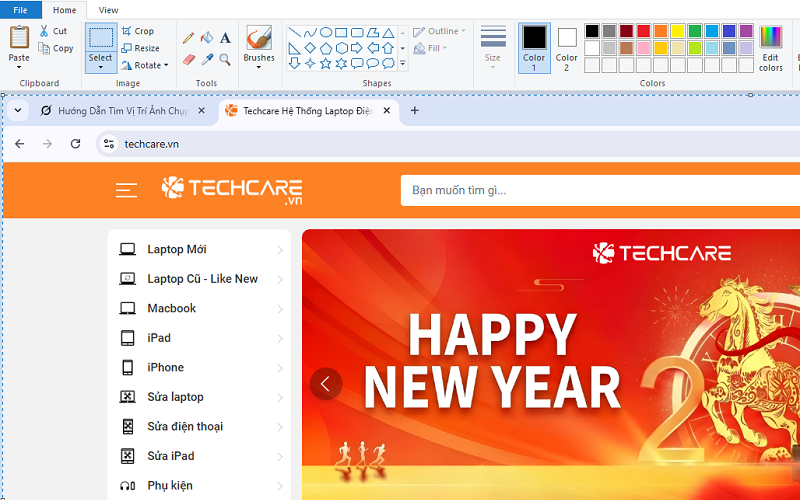The width and height of the screenshot is (800, 500).
Task: Click the Cut scissors icon
Action: point(44,31)
